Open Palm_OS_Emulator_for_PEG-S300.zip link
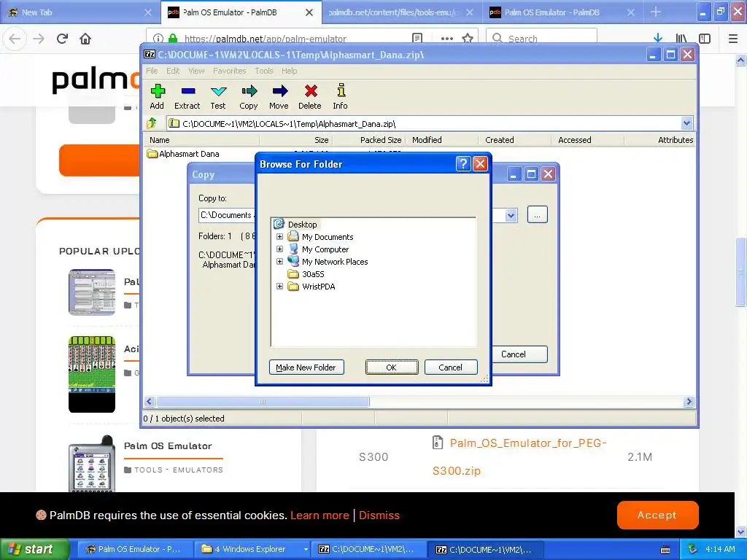The width and height of the screenshot is (747, 560). pyautogui.click(x=519, y=456)
